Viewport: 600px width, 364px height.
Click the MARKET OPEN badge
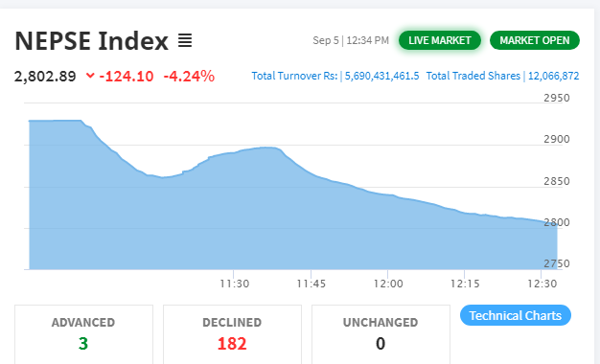[535, 40]
